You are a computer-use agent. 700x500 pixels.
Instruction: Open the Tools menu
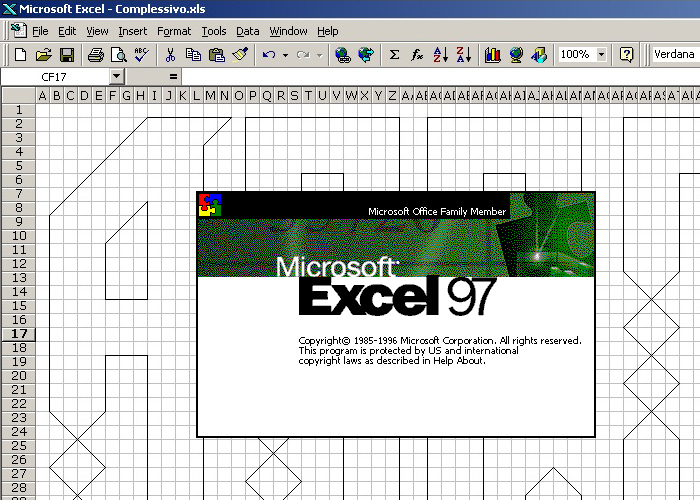point(214,31)
